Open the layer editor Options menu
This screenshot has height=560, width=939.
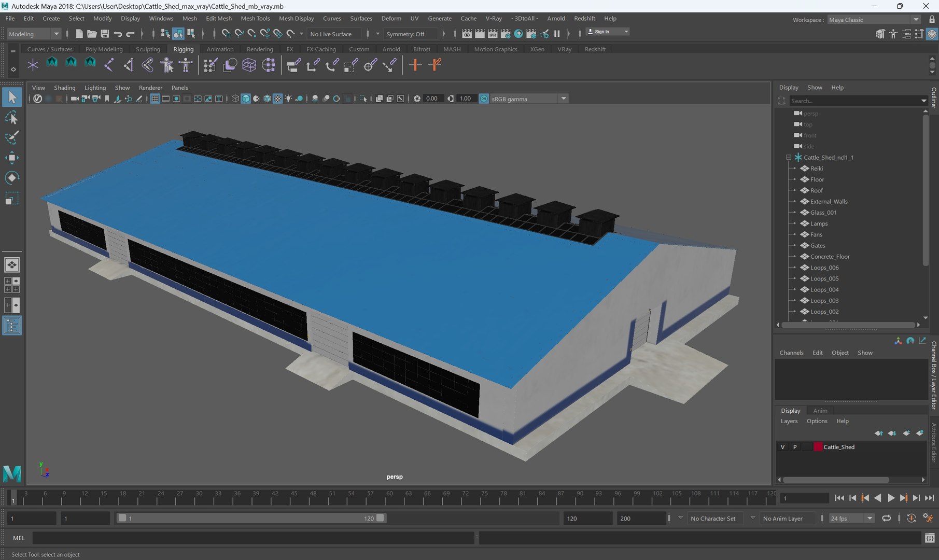pyautogui.click(x=817, y=421)
